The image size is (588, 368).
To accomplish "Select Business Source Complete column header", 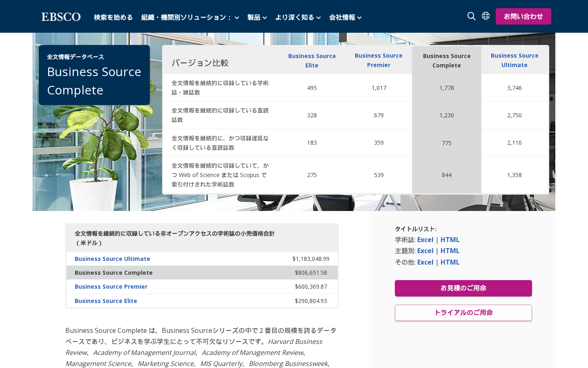I will tap(447, 61).
